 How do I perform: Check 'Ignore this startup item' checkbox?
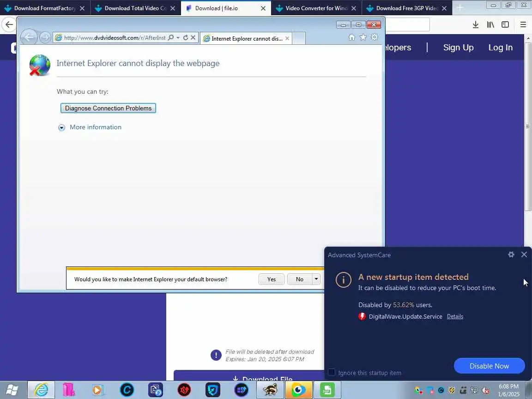point(332,372)
